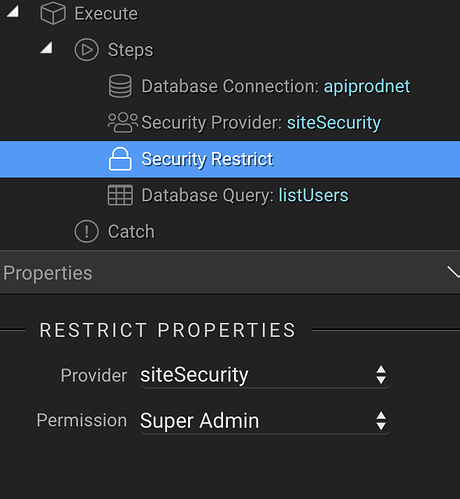
Task: Select the Security Provider siteSecurity step
Action: coord(230,122)
